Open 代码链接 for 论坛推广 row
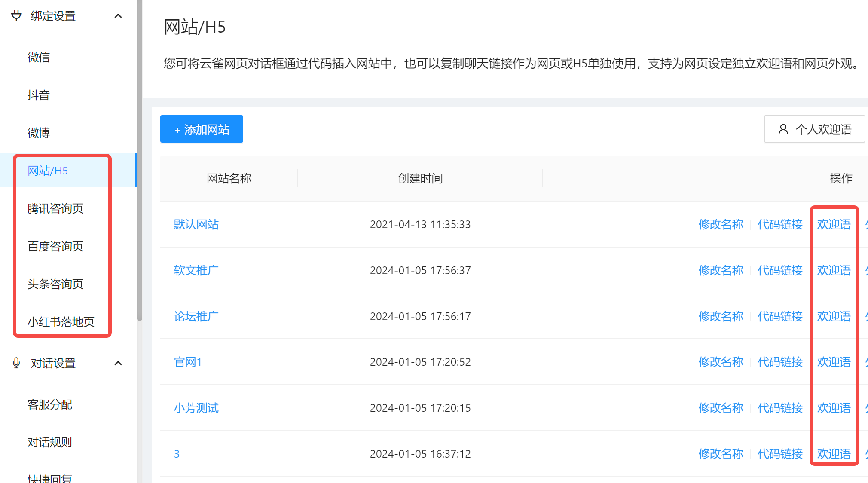 [780, 316]
